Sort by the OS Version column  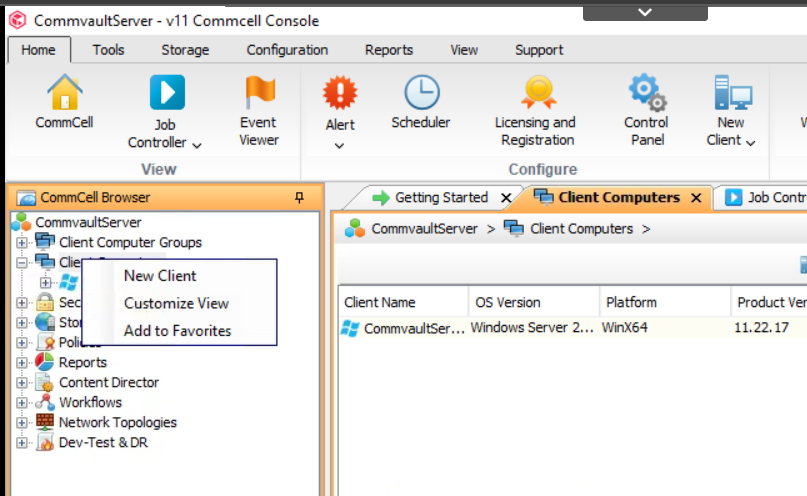(x=534, y=302)
